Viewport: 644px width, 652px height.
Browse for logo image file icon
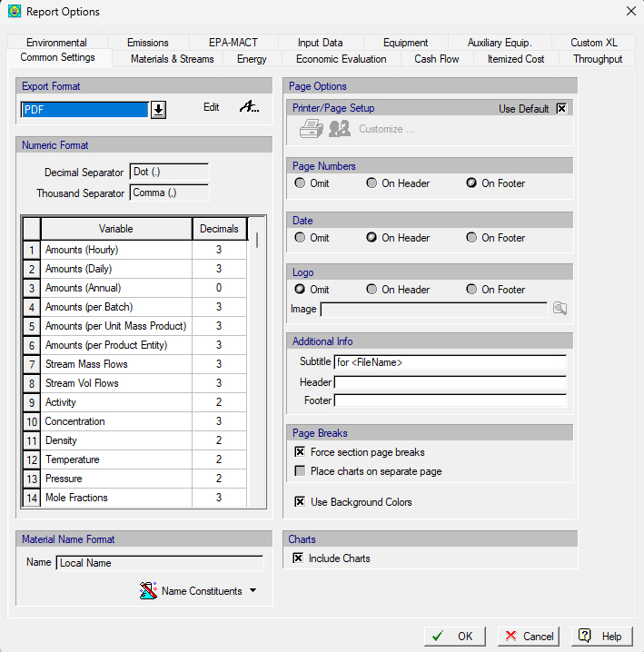(x=560, y=309)
